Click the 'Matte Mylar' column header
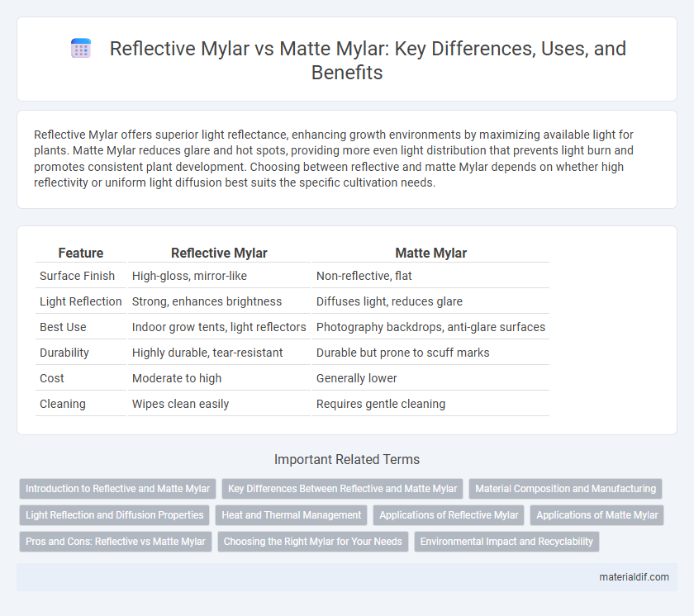 click(x=430, y=253)
